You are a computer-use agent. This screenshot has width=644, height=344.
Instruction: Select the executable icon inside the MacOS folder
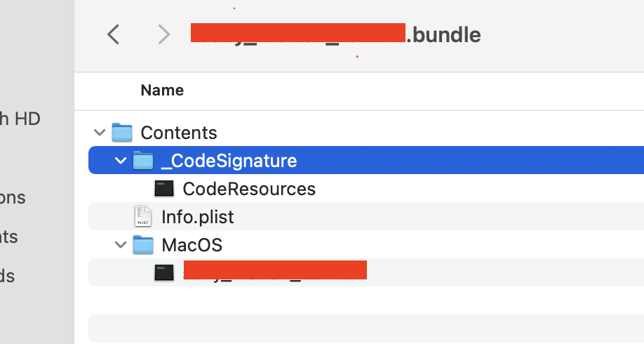[164, 272]
